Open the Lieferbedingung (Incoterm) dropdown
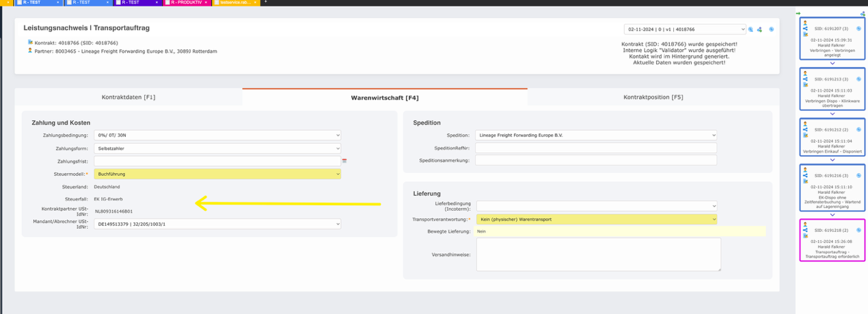Image resolution: width=868 pixels, height=314 pixels. (596, 206)
